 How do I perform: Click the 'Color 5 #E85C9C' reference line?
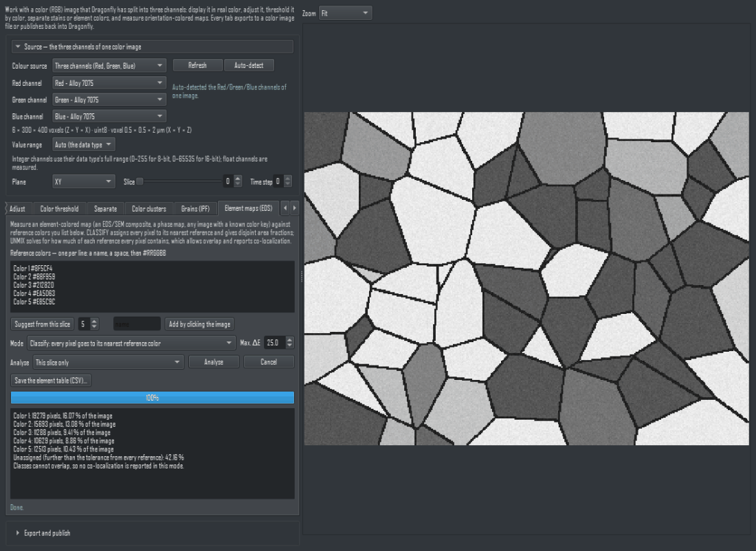click(x=34, y=302)
